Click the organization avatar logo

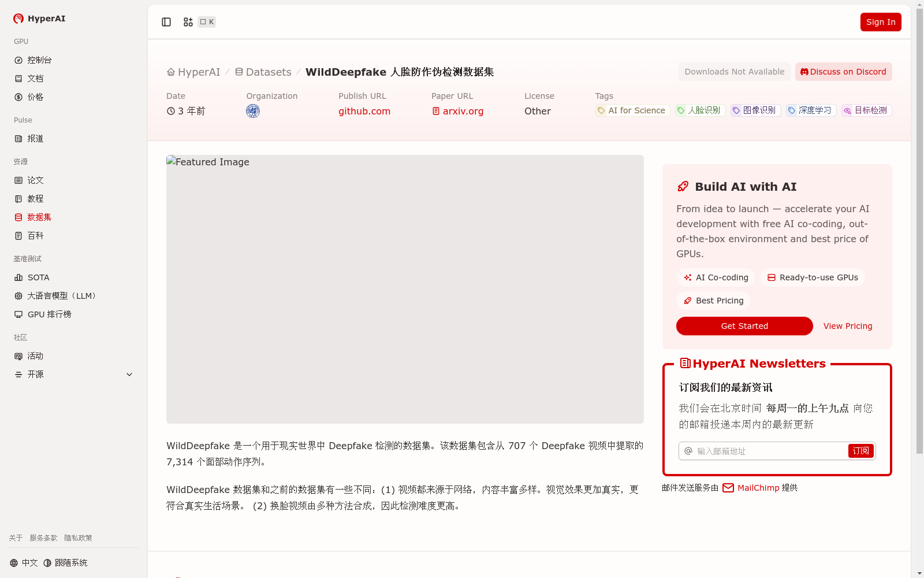[253, 111]
